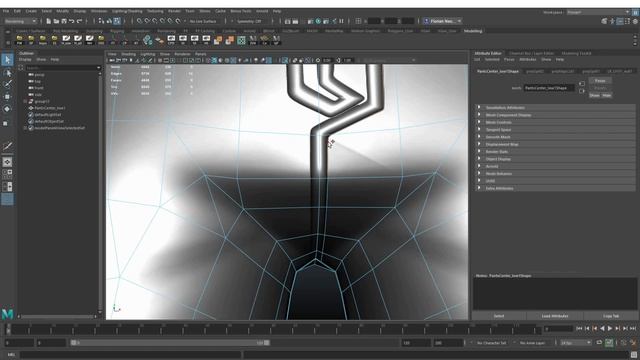Viewport: 640px width, 360px height.
Task: Switch to the Modeling Toolkit tab
Action: [x=576, y=53]
